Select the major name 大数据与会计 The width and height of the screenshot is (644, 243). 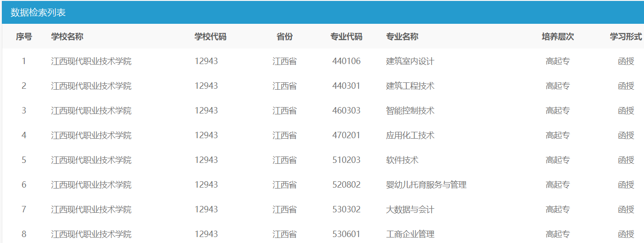point(410,209)
